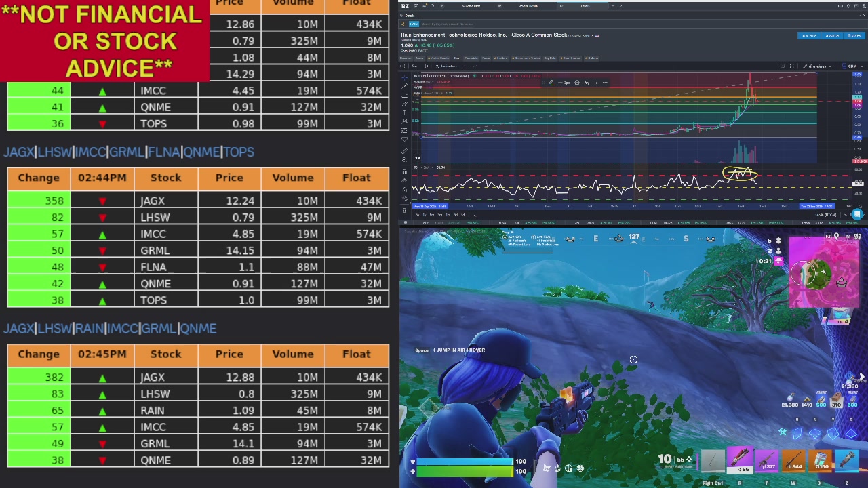Select the trend line drawing tool
This screenshot has height=488, width=868.
tap(405, 86)
